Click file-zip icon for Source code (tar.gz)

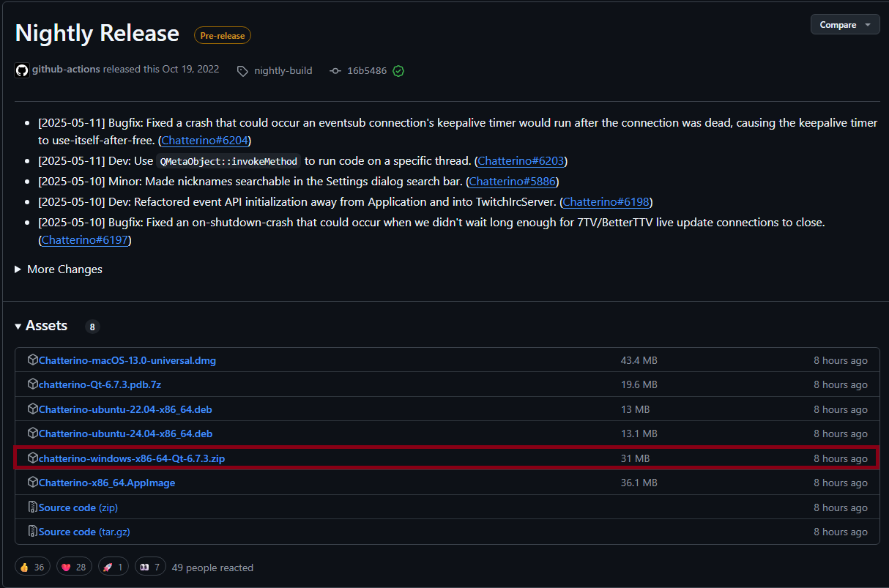click(x=32, y=531)
